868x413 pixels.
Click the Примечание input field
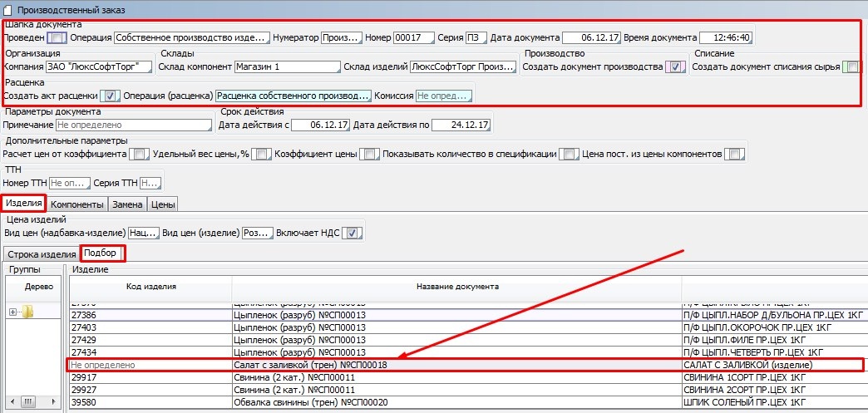pos(134,125)
